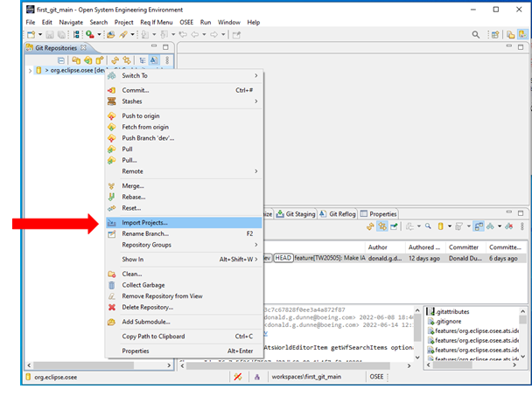532x403 pixels.
Task: Click the Save All icon in main toolbar
Action: pos(61,35)
